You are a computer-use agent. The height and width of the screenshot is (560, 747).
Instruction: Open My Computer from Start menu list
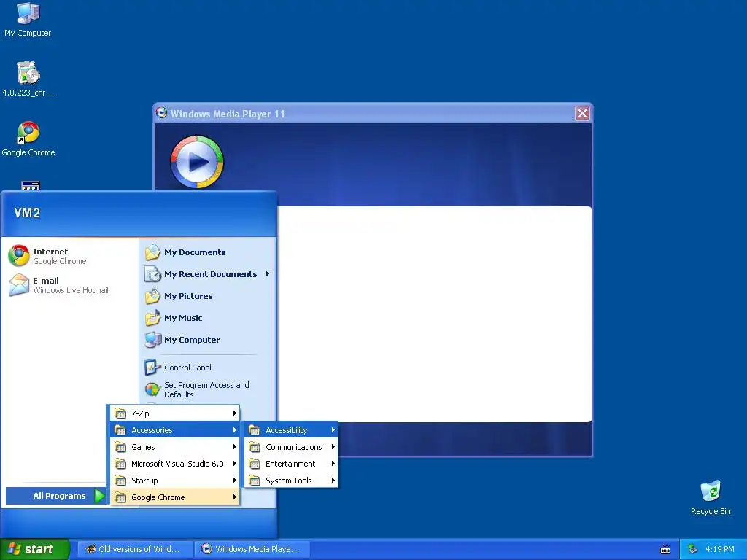tap(207, 340)
